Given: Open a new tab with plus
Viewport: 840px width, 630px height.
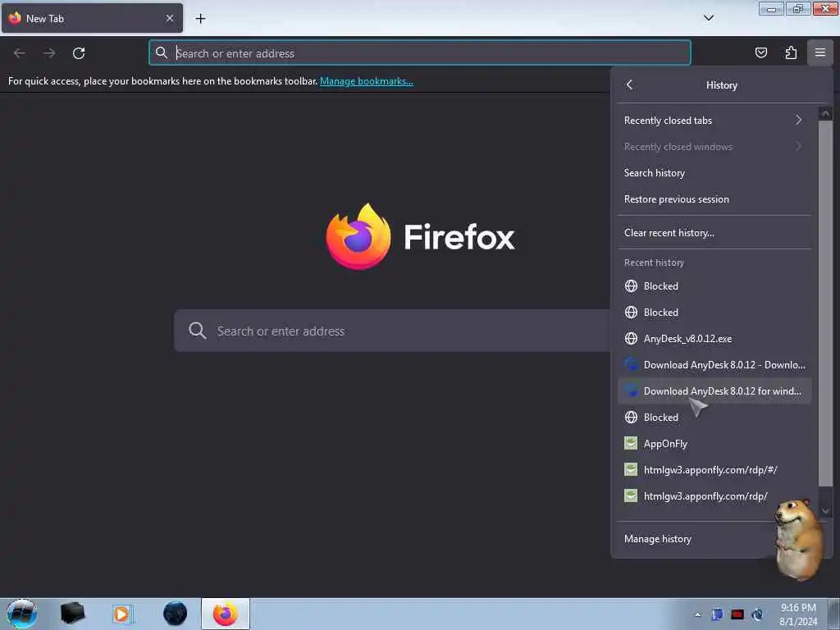Looking at the screenshot, I should point(200,18).
